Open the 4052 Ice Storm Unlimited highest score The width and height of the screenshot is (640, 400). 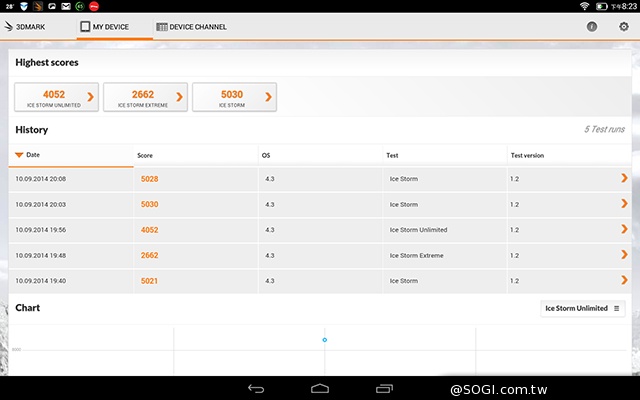56,97
